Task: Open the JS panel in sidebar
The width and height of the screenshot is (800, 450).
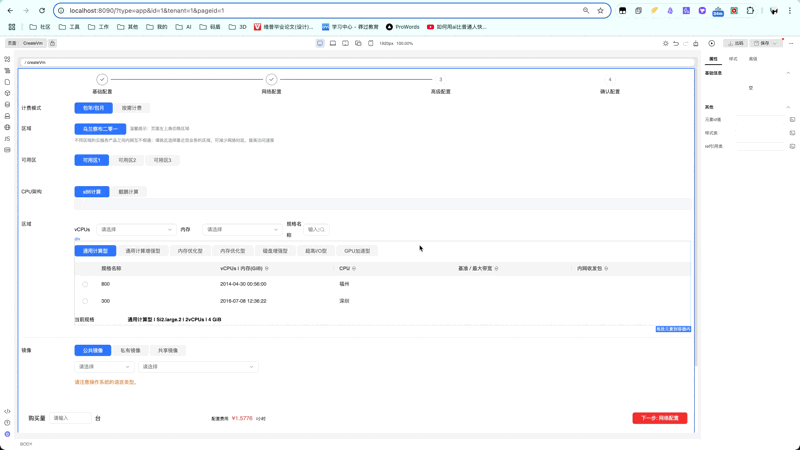Action: [7, 138]
